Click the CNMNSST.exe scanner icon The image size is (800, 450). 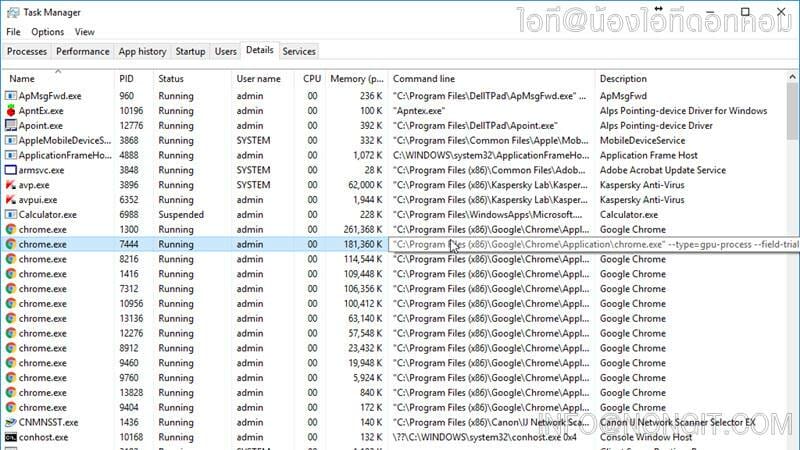pyautogui.click(x=11, y=422)
